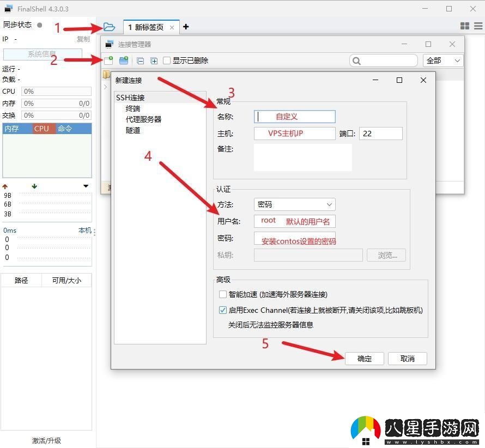Click the 取消 button
This screenshot has width=485, height=448.
[x=408, y=359]
